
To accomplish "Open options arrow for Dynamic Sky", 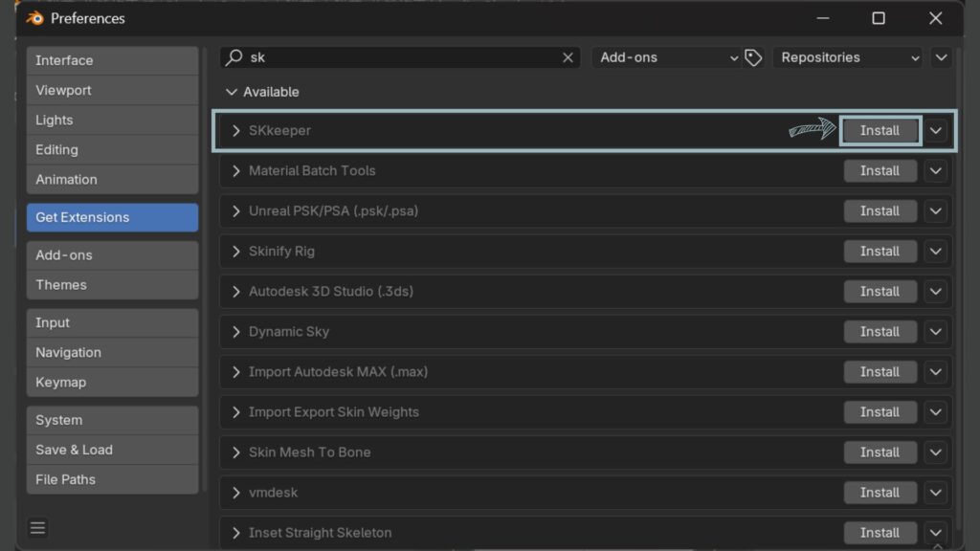I will pos(936,332).
